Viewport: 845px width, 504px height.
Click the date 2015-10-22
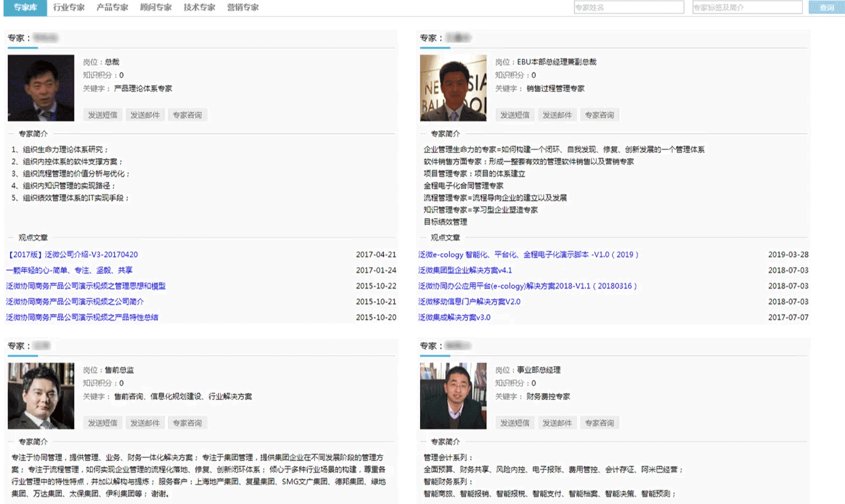point(376,286)
